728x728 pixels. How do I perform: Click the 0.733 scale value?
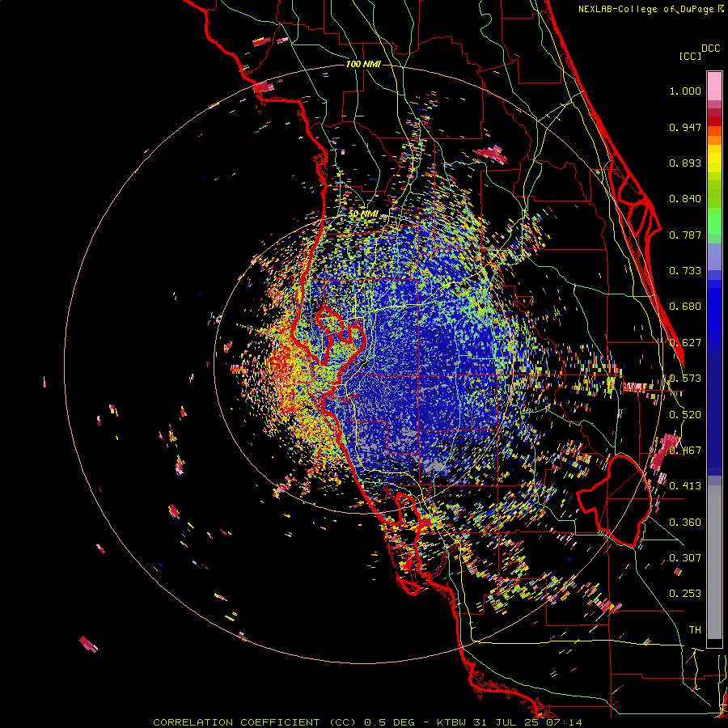point(685,271)
